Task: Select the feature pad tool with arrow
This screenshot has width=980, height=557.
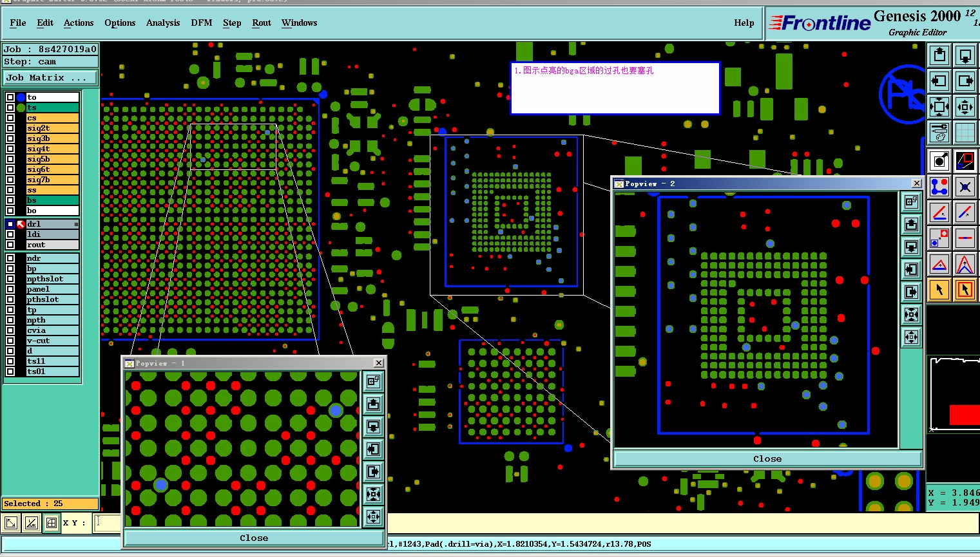Action: (939, 161)
